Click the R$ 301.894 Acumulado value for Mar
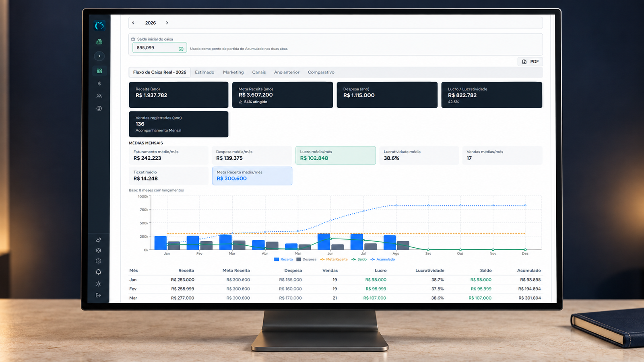The width and height of the screenshot is (644, 362). point(530,298)
